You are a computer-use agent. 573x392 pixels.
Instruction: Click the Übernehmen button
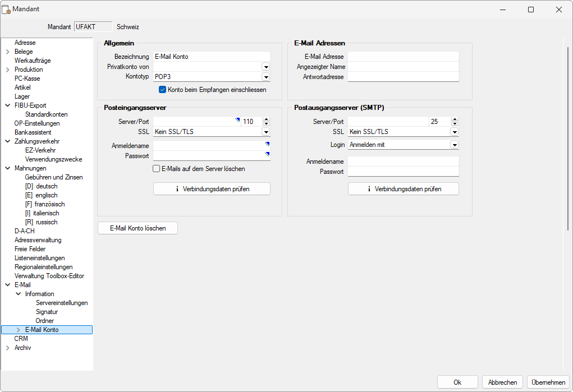pos(548,382)
